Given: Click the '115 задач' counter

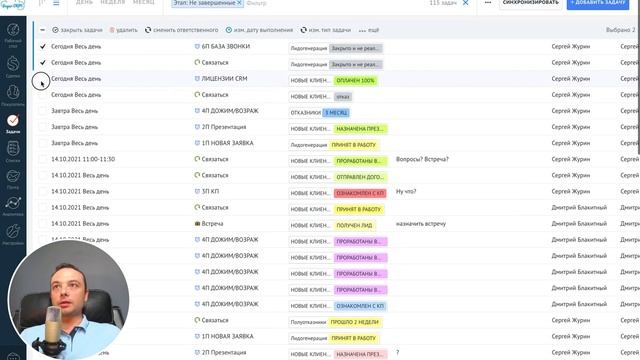Looking at the screenshot, I should coord(443,3).
